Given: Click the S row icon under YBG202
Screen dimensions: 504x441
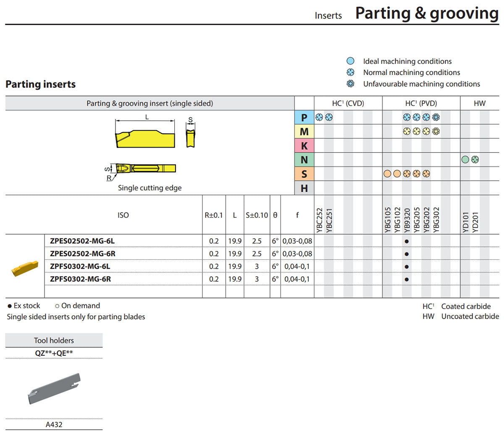Looking at the screenshot, I should (x=426, y=174).
